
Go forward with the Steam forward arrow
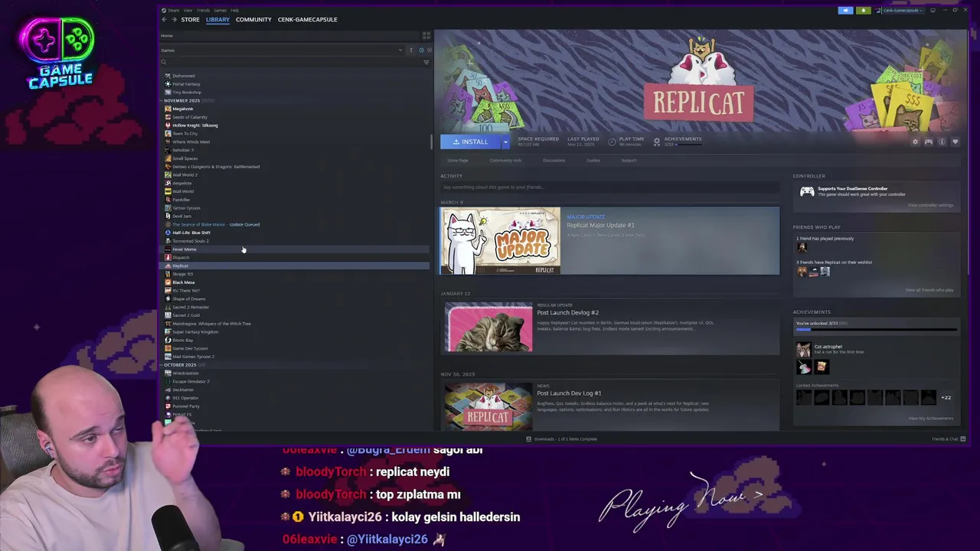[174, 19]
